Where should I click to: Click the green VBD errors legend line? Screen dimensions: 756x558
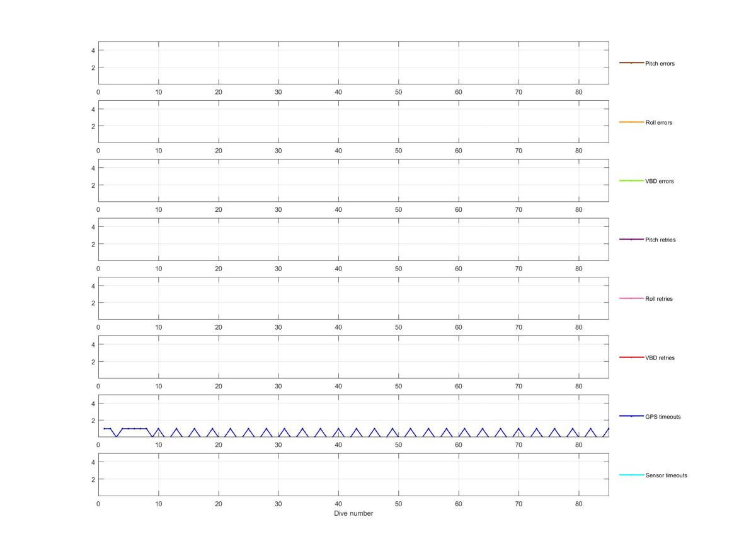click(x=631, y=180)
